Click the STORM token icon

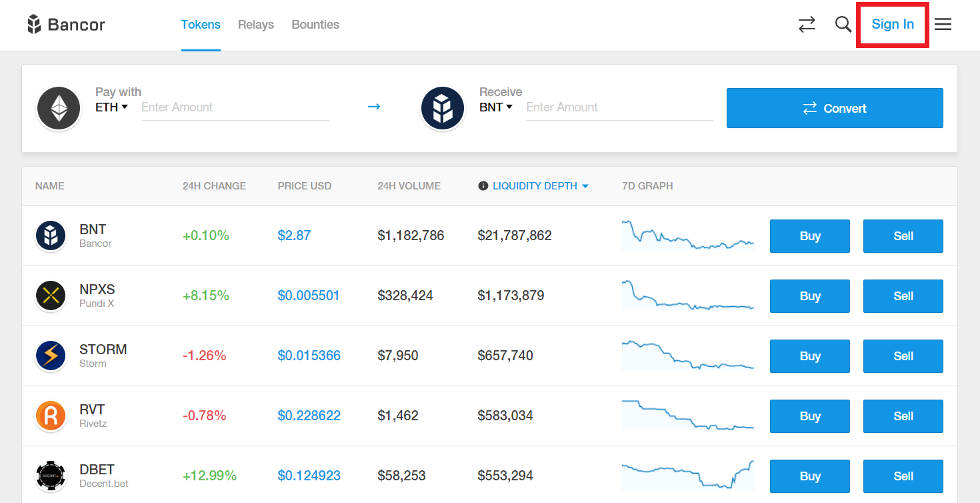[51, 356]
